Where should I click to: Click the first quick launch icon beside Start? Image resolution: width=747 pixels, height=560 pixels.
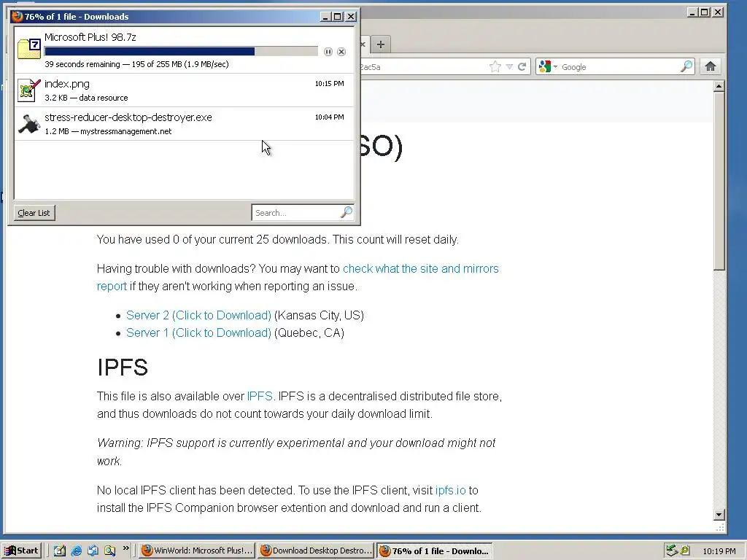(x=60, y=551)
